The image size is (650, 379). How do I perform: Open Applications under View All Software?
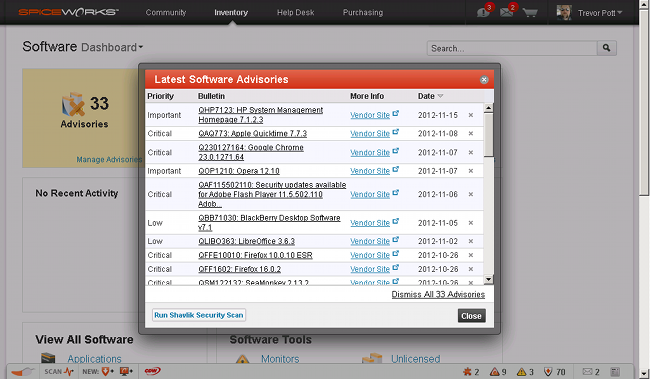pos(95,359)
